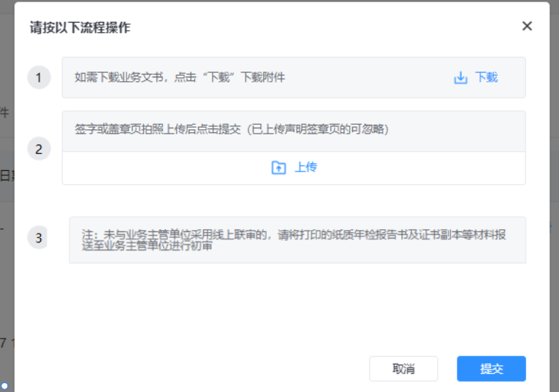Click the partially hidden 日期 label behind dialog

point(7,175)
